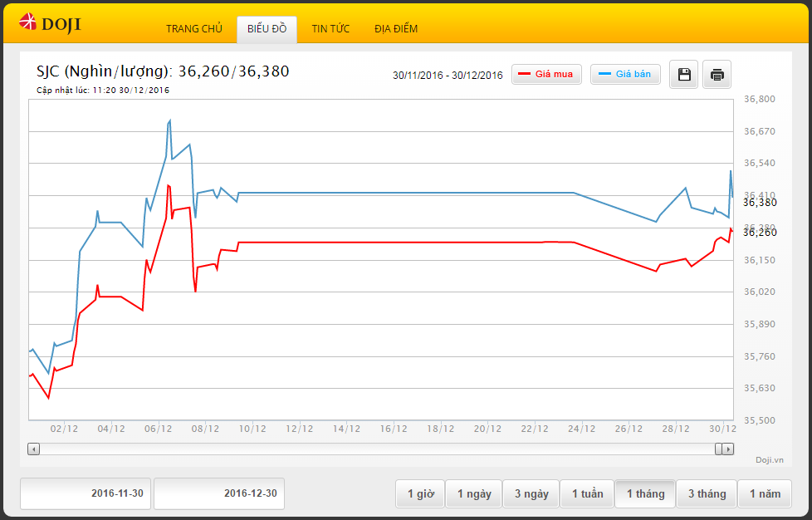Image resolution: width=812 pixels, height=520 pixels.
Task: Click the end date field 2016-12-30
Action: [219, 493]
